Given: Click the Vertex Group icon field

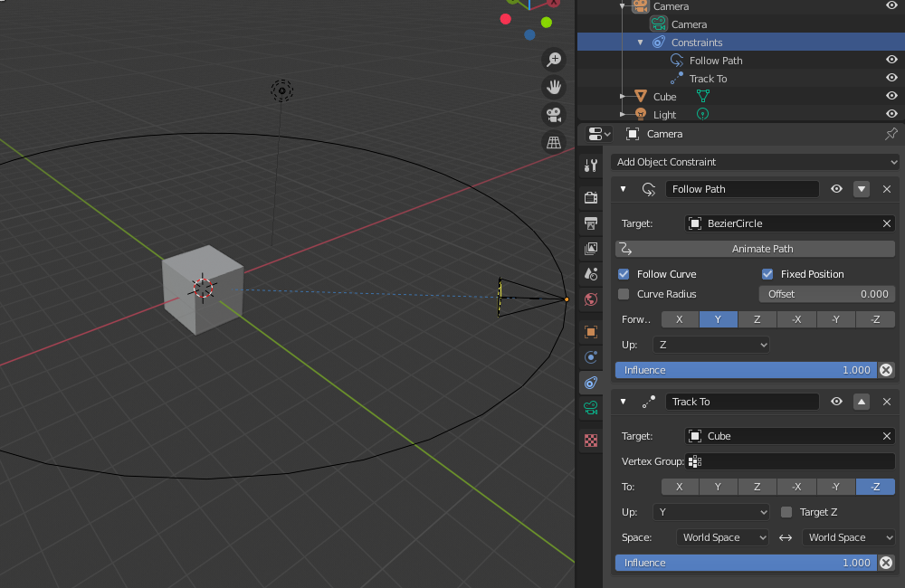Looking at the screenshot, I should click(x=789, y=461).
